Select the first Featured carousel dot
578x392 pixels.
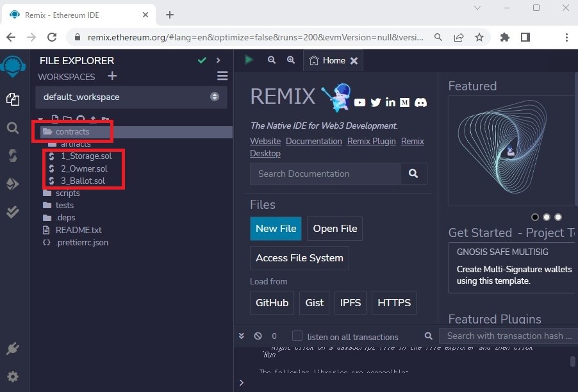pyautogui.click(x=535, y=217)
